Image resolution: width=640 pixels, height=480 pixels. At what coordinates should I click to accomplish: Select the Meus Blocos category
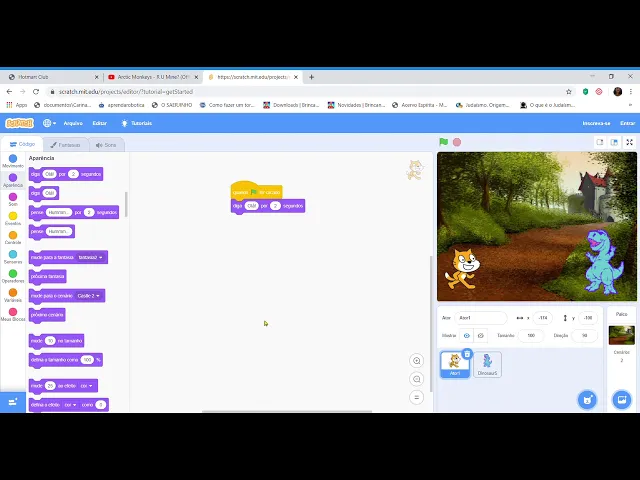tap(13, 314)
